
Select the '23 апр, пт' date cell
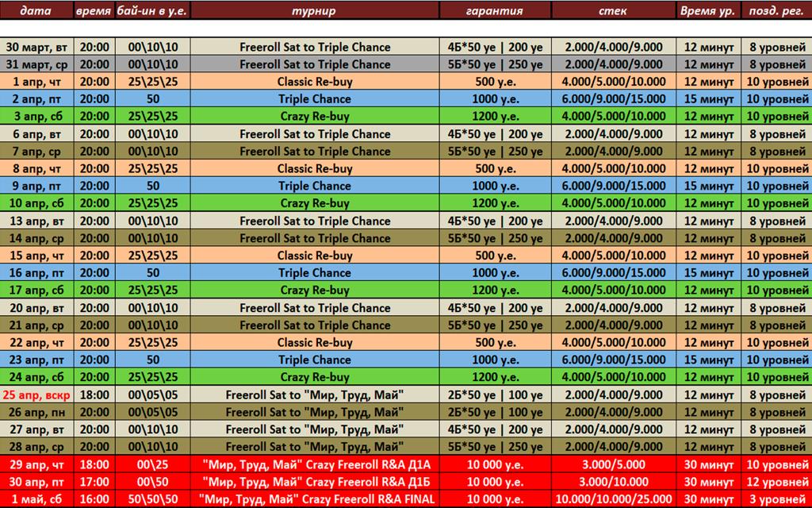(x=36, y=360)
